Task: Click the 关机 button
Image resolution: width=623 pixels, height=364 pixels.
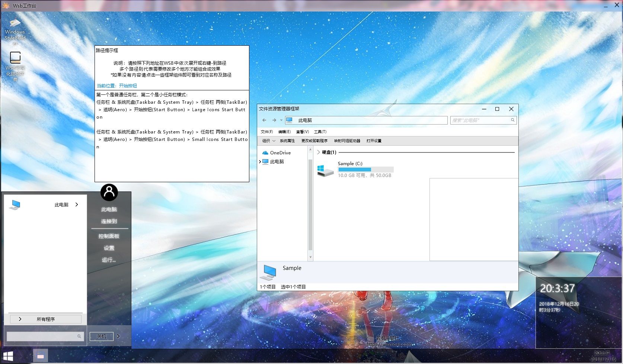Action: [102, 336]
